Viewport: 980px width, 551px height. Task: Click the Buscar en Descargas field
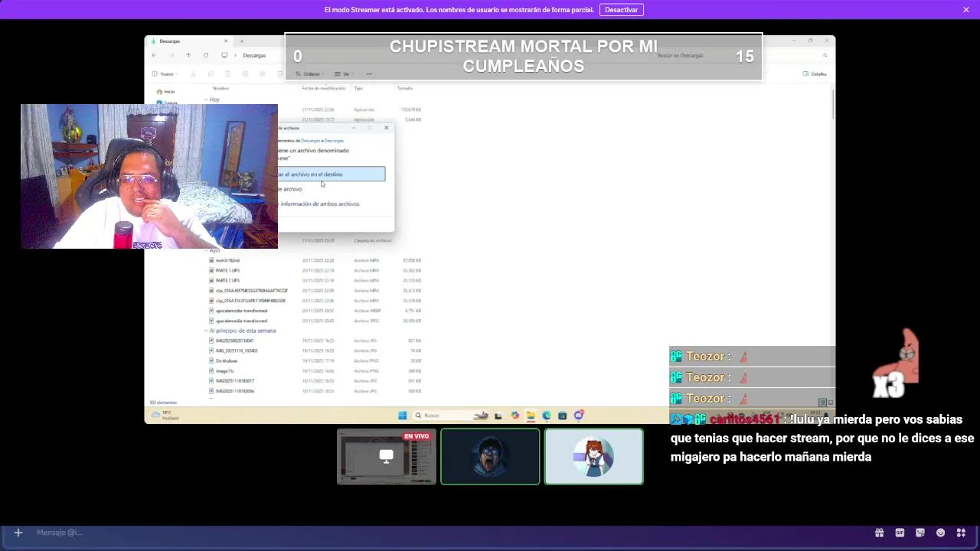tap(741, 55)
